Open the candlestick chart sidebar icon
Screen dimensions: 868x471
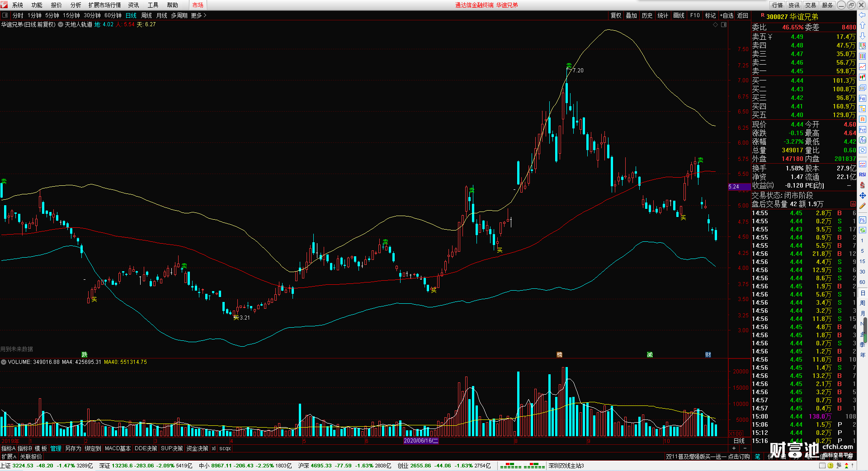point(863,77)
